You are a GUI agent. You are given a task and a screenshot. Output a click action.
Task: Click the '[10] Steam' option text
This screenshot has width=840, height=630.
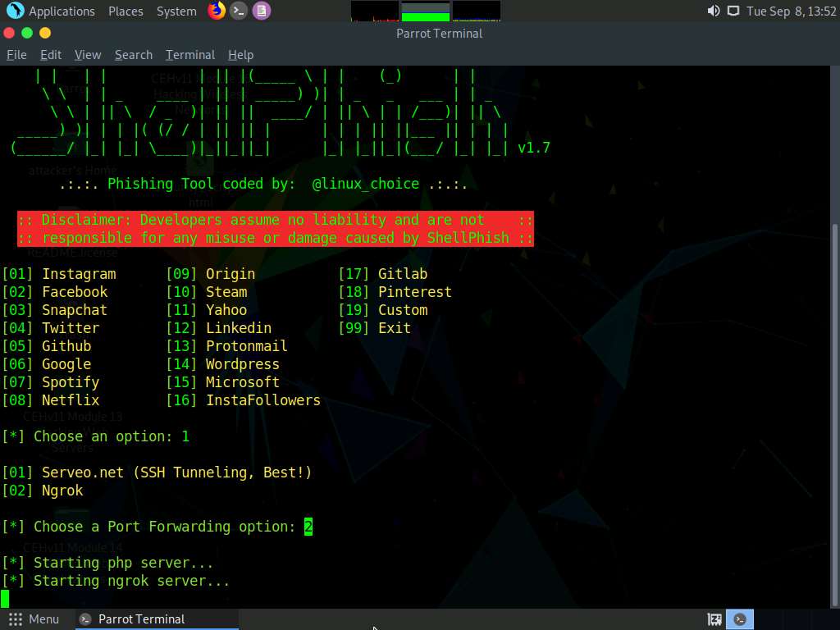[x=207, y=292]
